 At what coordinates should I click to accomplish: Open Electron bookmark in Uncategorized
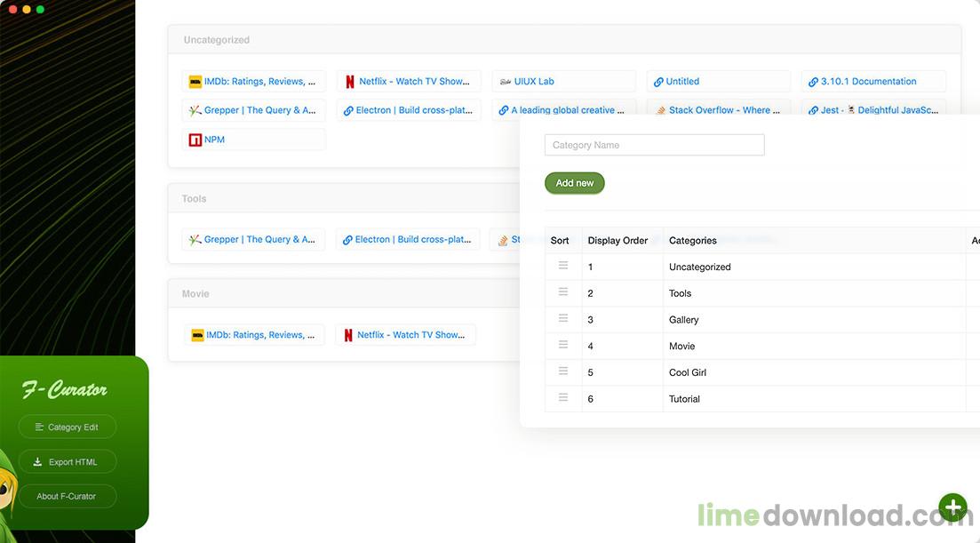[x=409, y=110]
